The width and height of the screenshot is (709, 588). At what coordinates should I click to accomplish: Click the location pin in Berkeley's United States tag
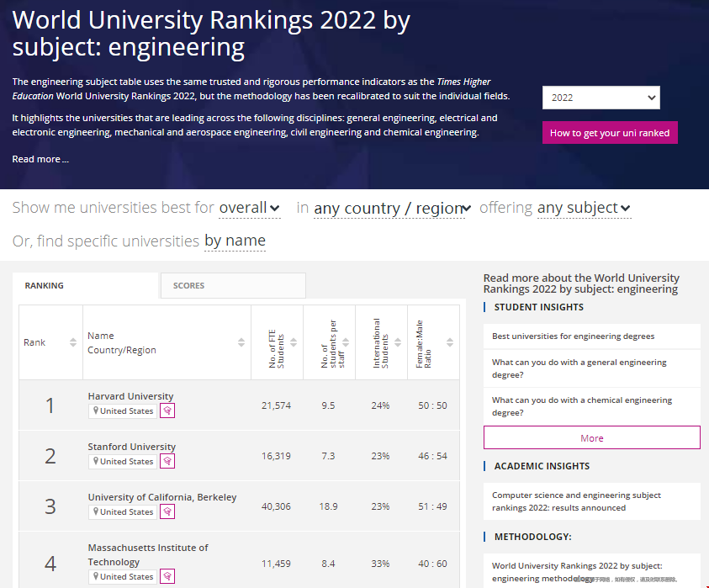click(96, 511)
